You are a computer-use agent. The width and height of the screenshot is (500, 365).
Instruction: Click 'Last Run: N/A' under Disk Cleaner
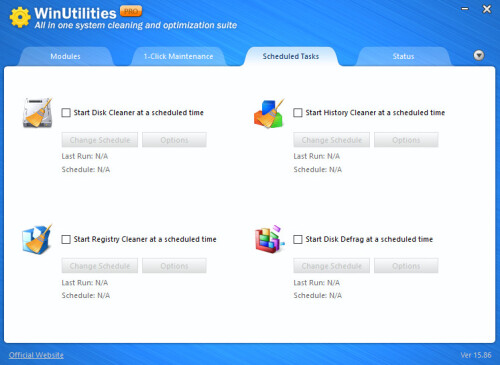click(85, 156)
